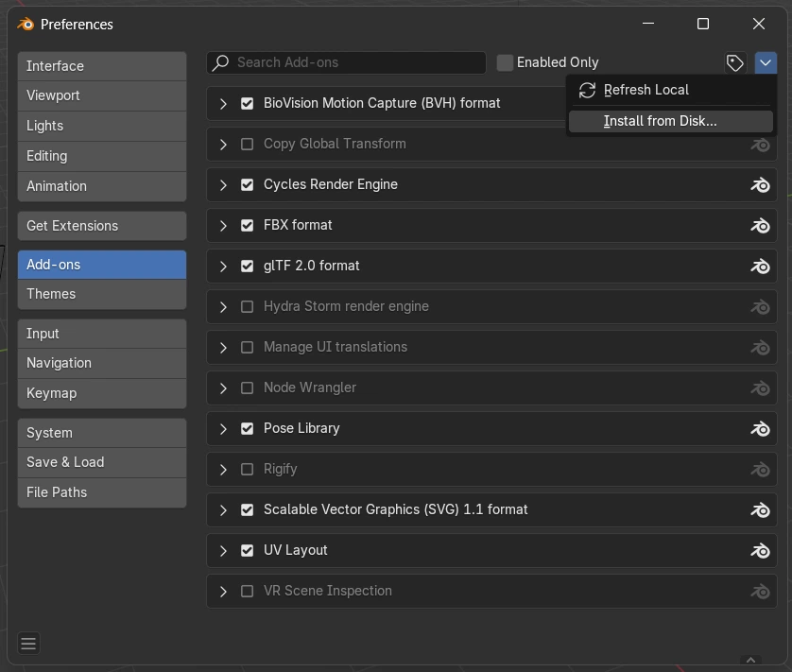
Task: Click Blender logo icon on Cycles Render Engine row
Action: tap(760, 185)
